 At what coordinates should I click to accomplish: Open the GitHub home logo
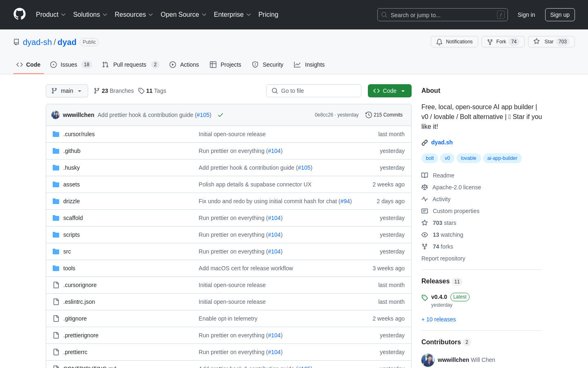click(20, 14)
